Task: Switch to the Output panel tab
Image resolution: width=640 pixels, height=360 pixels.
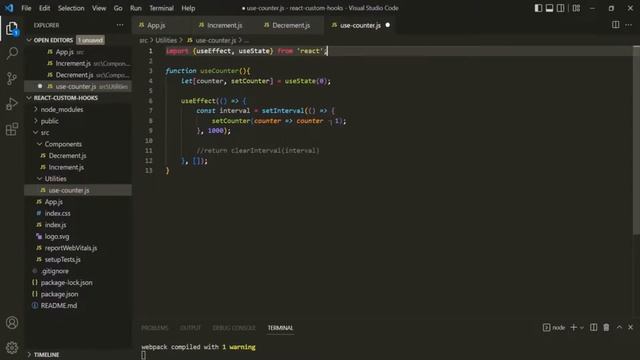Action: [190, 328]
